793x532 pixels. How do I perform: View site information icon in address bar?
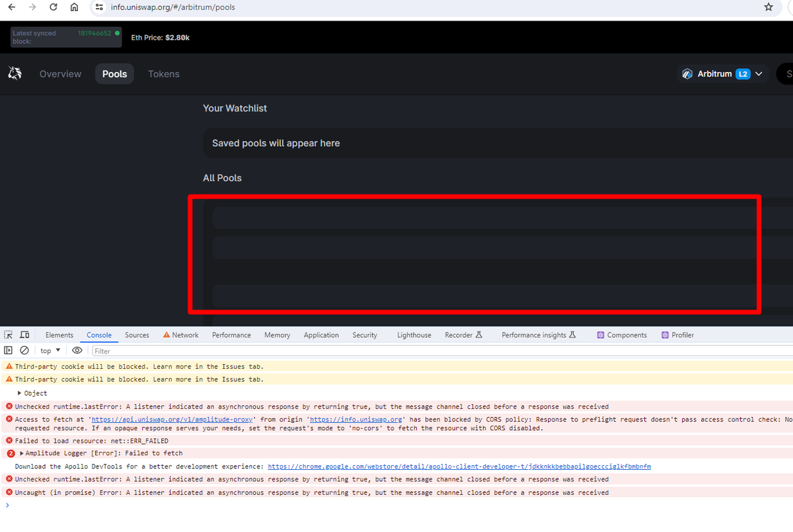(99, 7)
